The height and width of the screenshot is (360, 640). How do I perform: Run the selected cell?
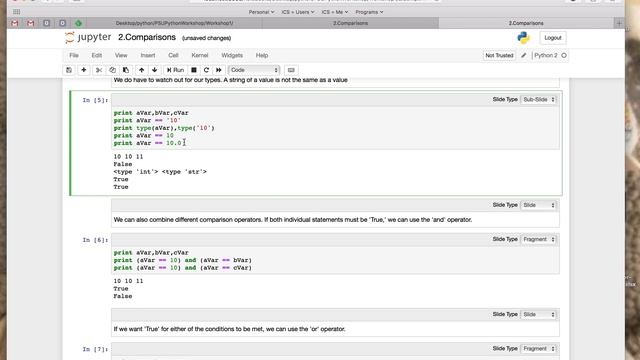[x=176, y=70]
